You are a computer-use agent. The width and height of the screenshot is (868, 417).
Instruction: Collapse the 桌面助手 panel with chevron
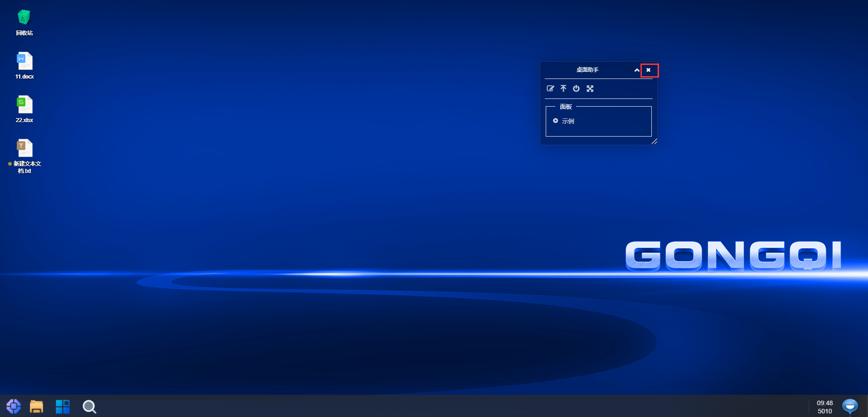pos(637,70)
